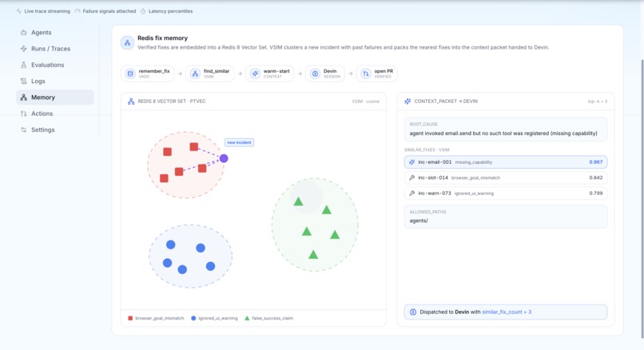Screen dimensions: 644x350
Task: Click the Logs scroll icon
Action: coord(23,82)
